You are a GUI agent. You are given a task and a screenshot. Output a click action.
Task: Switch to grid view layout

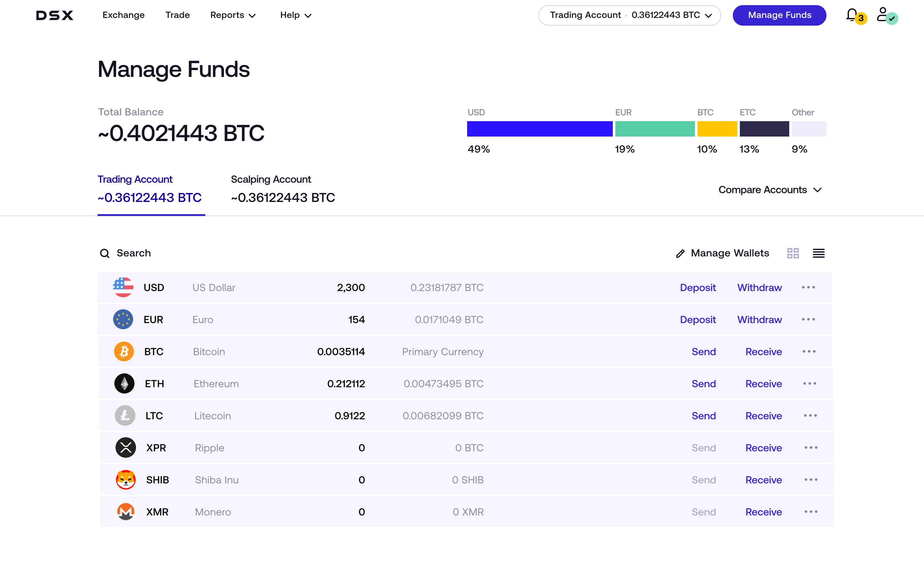(x=793, y=253)
